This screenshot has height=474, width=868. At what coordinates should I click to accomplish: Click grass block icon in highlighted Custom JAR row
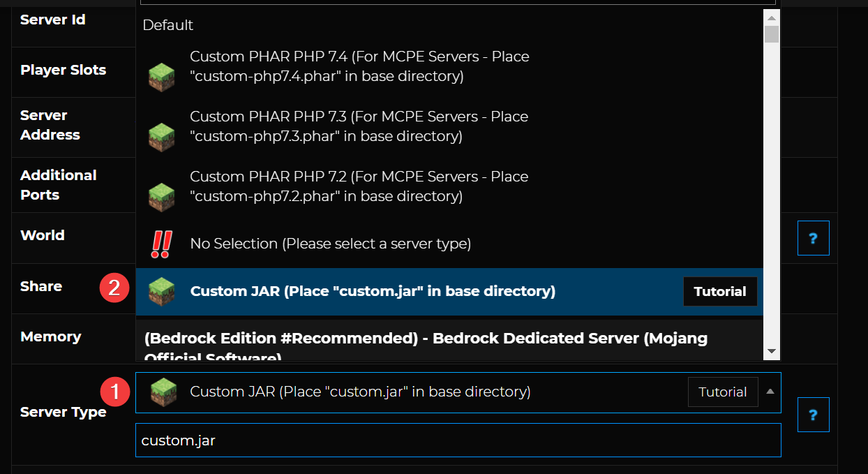click(161, 291)
